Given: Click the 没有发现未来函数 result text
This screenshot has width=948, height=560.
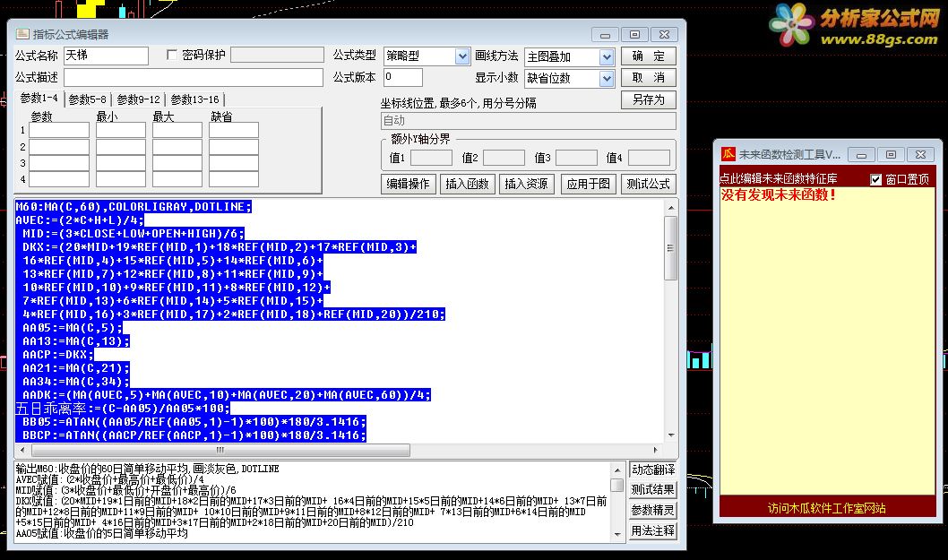Looking at the screenshot, I should tap(778, 194).
